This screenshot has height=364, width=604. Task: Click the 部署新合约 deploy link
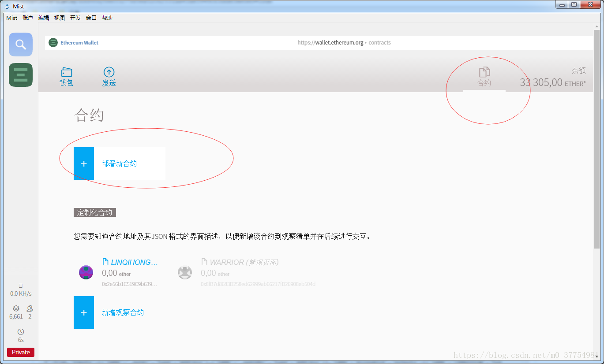tap(119, 163)
